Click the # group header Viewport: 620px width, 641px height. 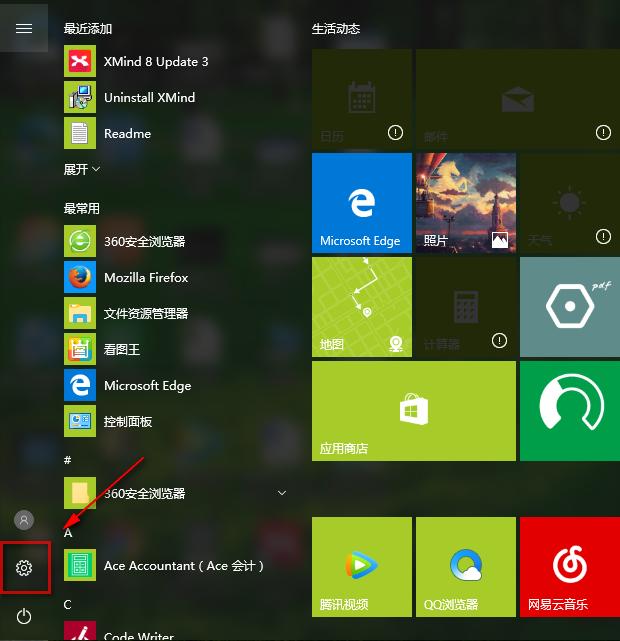click(x=68, y=460)
